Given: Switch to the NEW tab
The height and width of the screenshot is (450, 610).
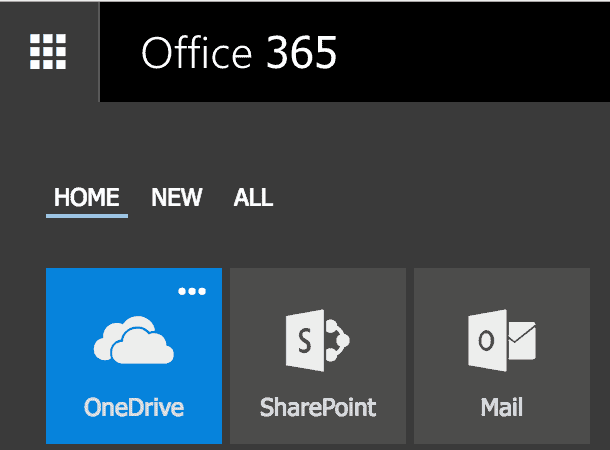Looking at the screenshot, I should click(x=177, y=197).
